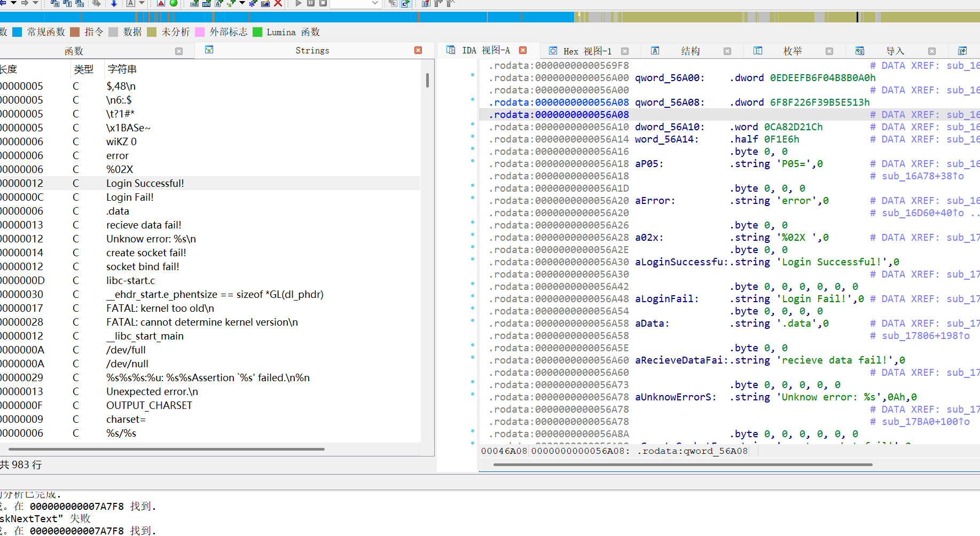Viewport: 980px width, 536px height.
Task: Click the text search 'A' toolbar icon
Action: click(131, 3)
